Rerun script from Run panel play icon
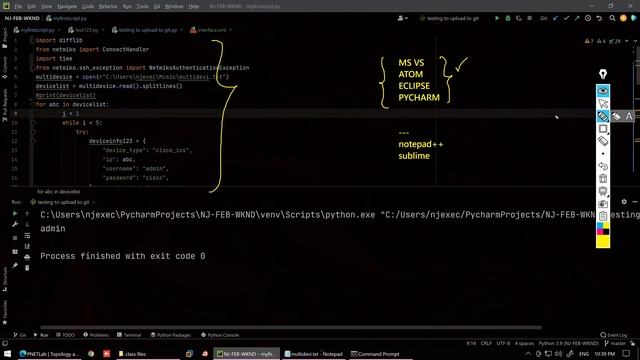640x360 pixels. (x=15, y=213)
